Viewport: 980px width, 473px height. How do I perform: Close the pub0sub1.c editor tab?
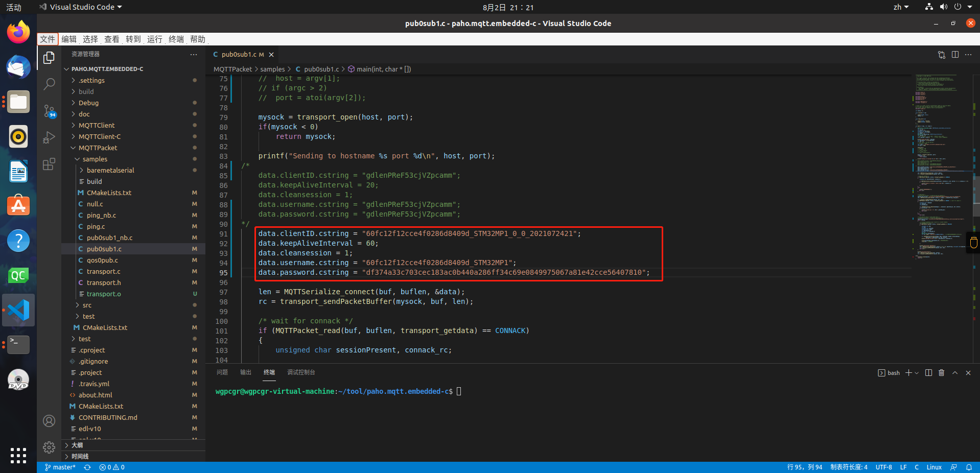271,55
